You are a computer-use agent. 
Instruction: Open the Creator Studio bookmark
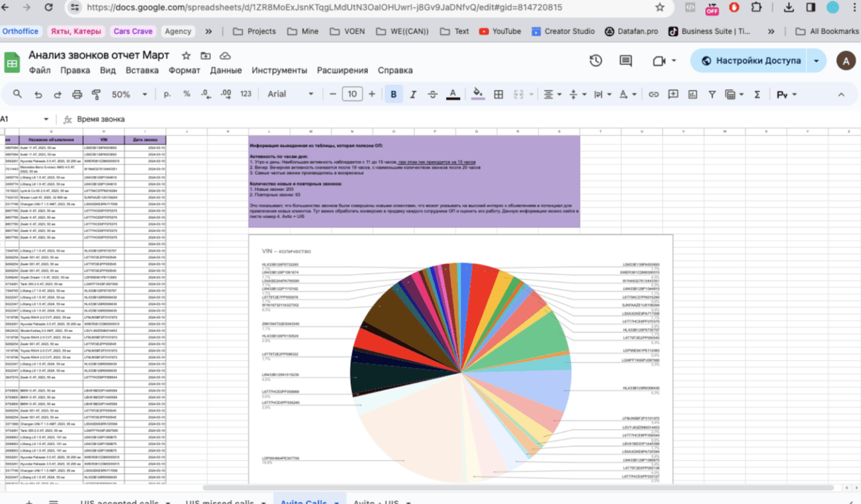[x=562, y=31]
